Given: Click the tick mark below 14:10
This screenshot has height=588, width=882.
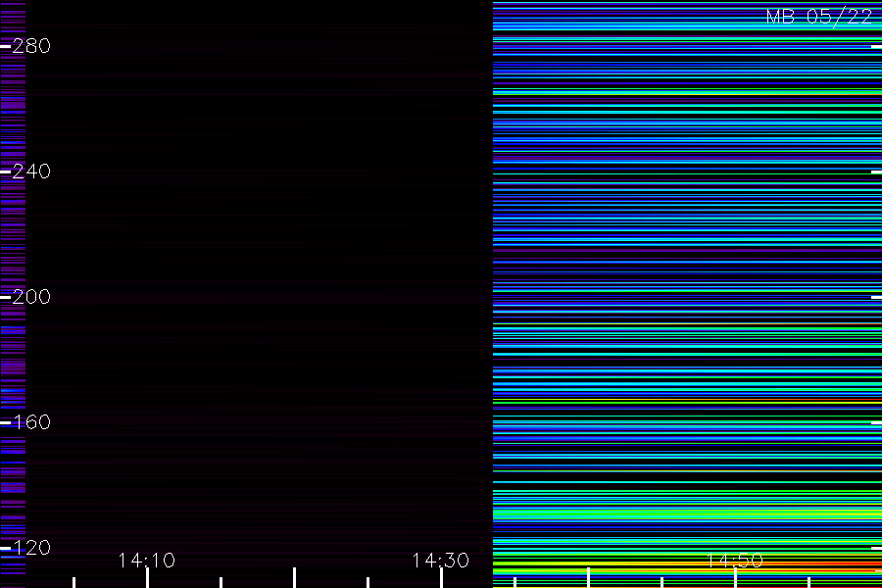Looking at the screenshot, I should [x=147, y=578].
